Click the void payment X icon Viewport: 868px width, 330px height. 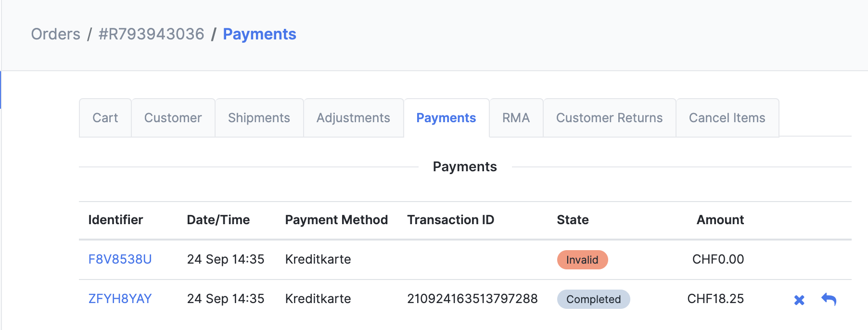click(x=799, y=300)
